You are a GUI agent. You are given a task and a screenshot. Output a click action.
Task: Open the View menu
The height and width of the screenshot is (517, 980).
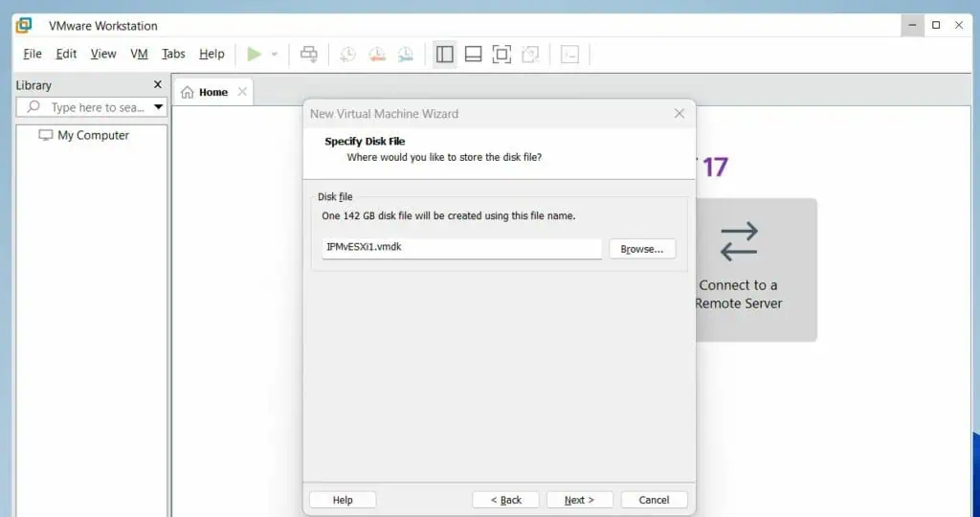[103, 54]
